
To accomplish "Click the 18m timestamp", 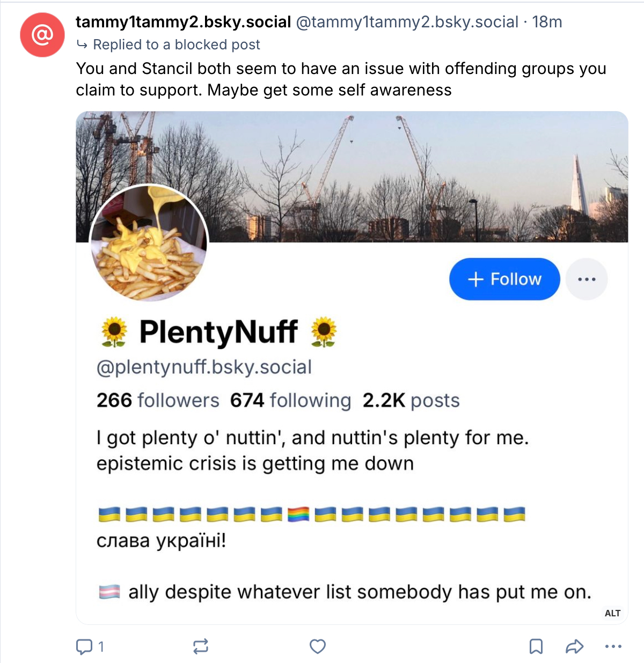I will click(x=547, y=22).
